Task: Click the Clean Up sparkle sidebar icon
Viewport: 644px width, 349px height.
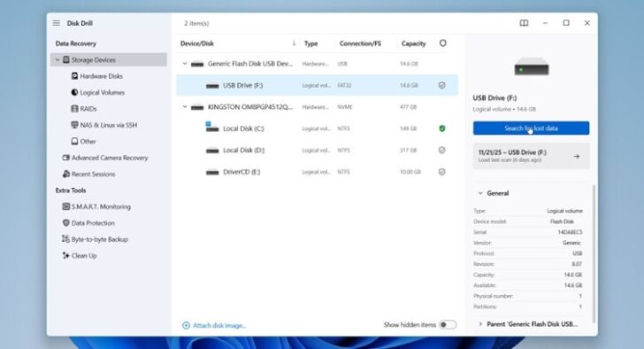Action: tap(65, 255)
